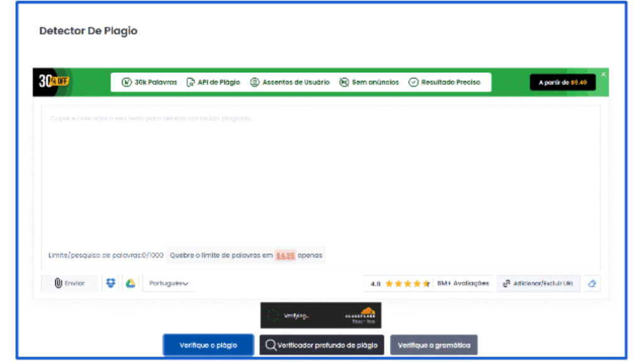The width and height of the screenshot is (644, 362).
Task: Click the Detector De Plagio heading
Action: coord(88,31)
